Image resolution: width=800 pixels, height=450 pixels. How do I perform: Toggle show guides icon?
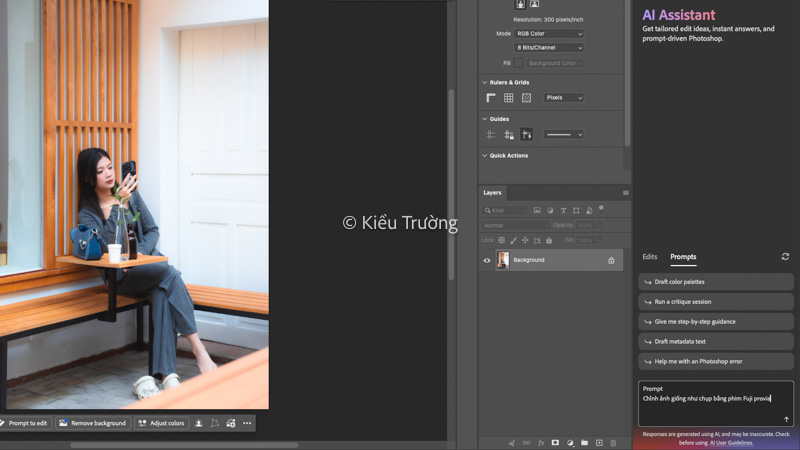pos(491,135)
